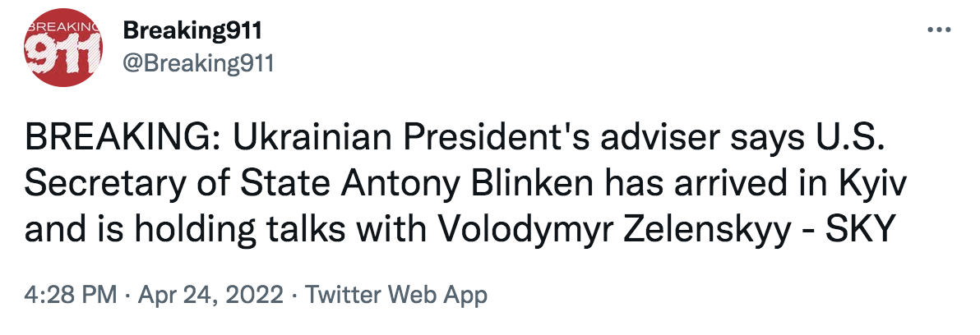Open the Breaking911 display name profile link

coord(192,30)
